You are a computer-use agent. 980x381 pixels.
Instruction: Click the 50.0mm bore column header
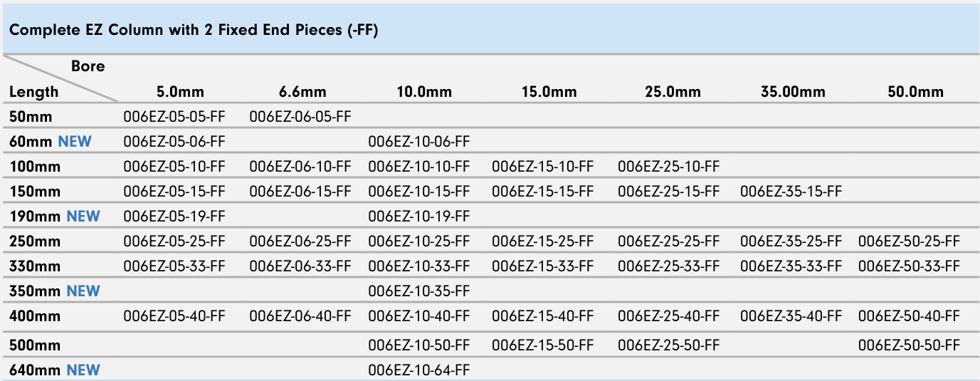pyautogui.click(x=915, y=92)
